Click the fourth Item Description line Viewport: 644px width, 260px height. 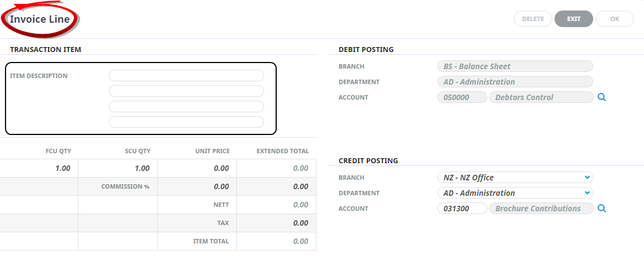pos(186,122)
